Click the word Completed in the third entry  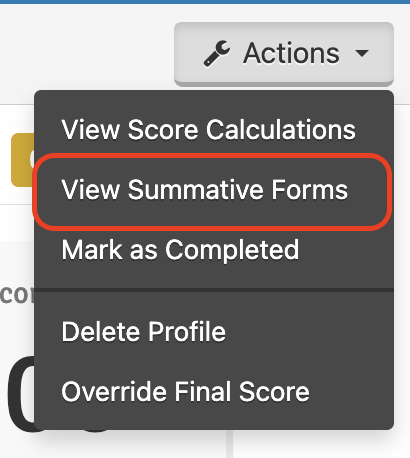click(232, 249)
